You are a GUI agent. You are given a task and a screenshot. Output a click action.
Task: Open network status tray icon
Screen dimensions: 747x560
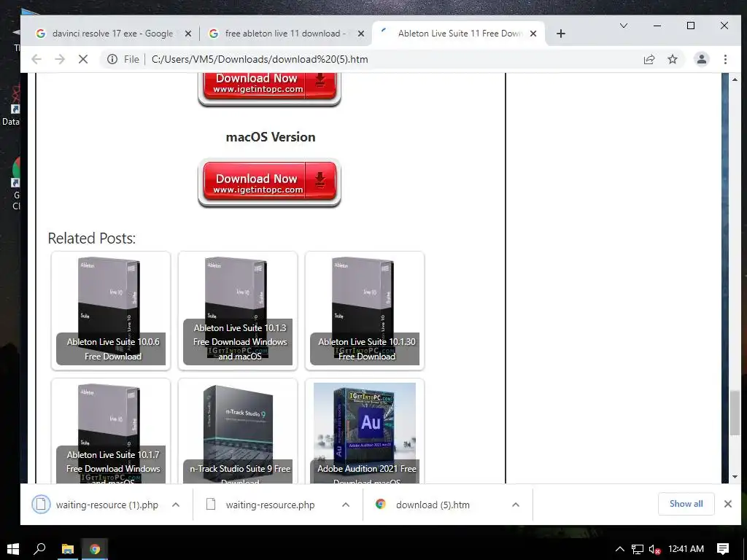pyautogui.click(x=637, y=549)
